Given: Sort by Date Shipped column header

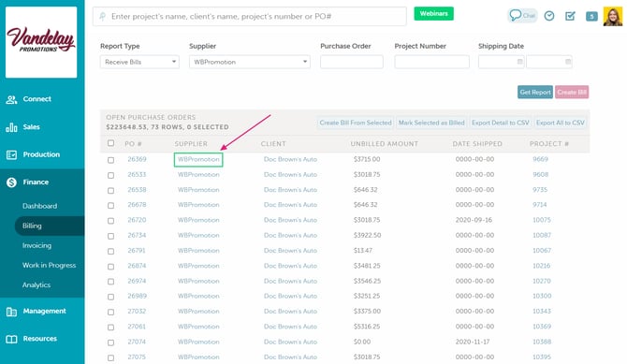Looking at the screenshot, I should (477, 143).
